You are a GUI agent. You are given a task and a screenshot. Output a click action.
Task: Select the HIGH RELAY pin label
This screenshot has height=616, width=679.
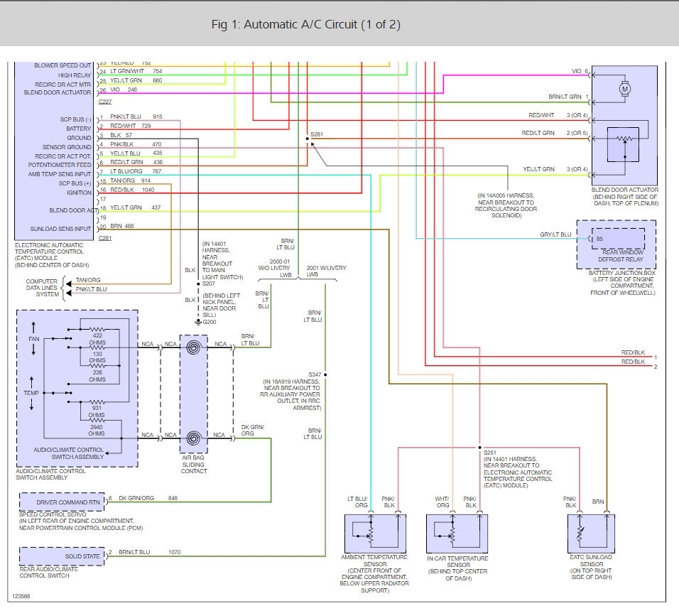point(75,75)
